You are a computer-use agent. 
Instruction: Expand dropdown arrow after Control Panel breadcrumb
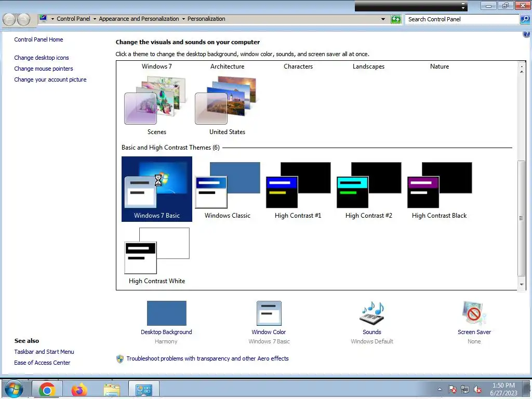[95, 19]
